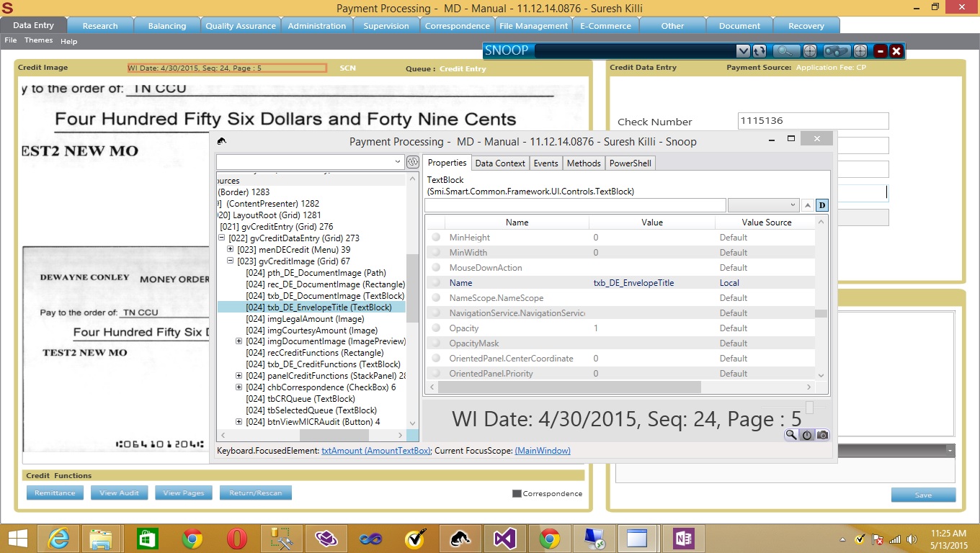Click the Check Number input field
Screen dimensions: 980x553
pos(813,121)
